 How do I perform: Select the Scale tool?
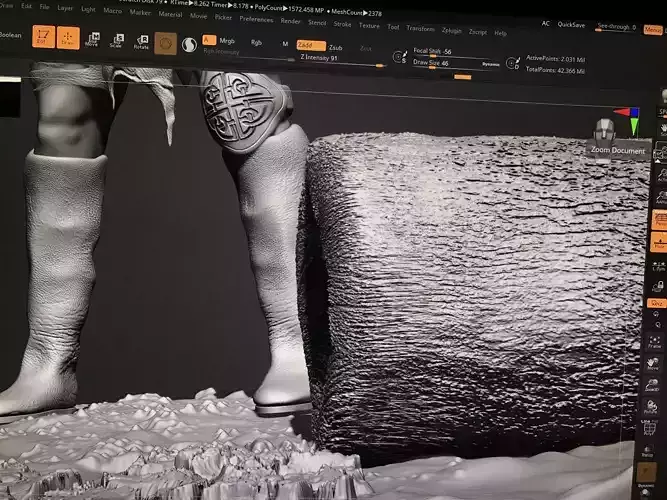tap(117, 41)
